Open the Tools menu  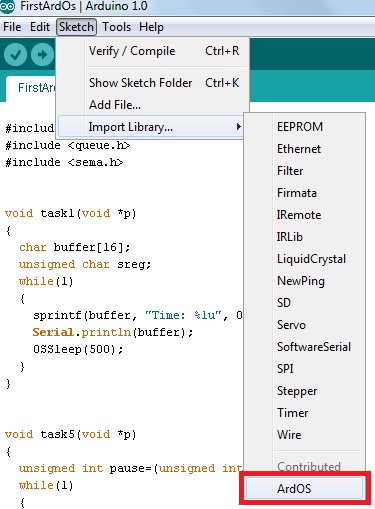click(x=116, y=27)
